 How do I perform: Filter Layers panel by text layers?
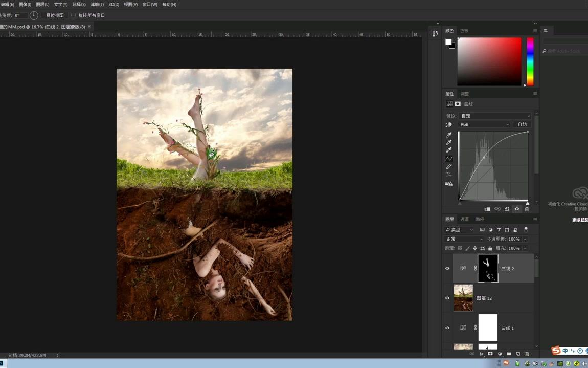499,230
